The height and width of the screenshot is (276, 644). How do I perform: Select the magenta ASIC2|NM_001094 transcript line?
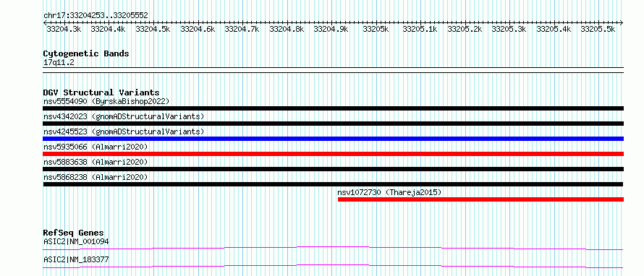coord(333,248)
